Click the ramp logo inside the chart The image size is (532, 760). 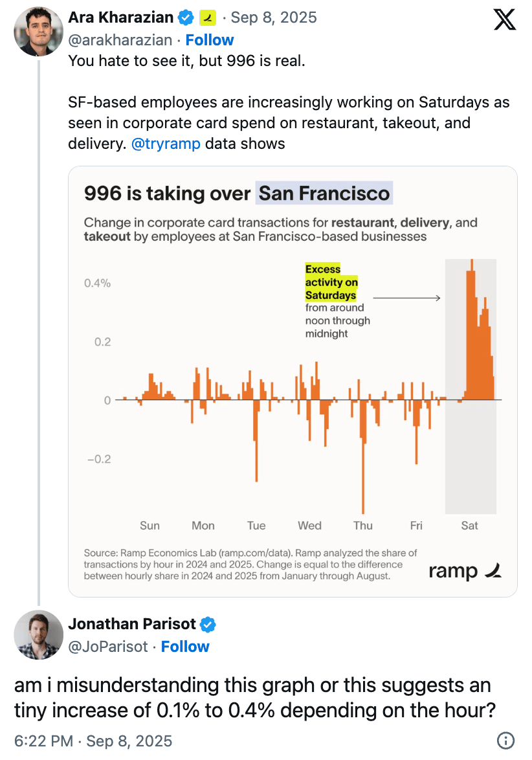pyautogui.click(x=465, y=570)
